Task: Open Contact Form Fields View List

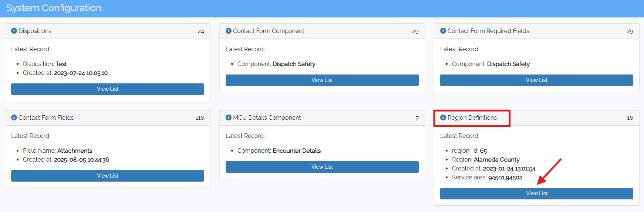Action: point(108,176)
